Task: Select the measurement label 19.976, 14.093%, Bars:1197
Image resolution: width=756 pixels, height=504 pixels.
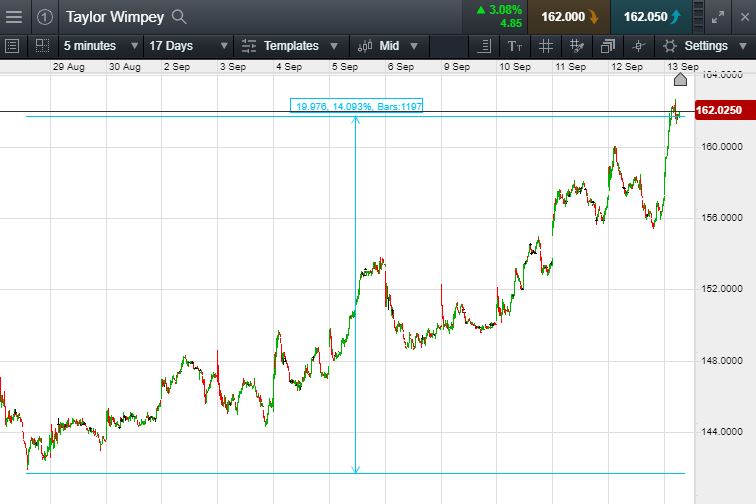Action: click(x=356, y=106)
